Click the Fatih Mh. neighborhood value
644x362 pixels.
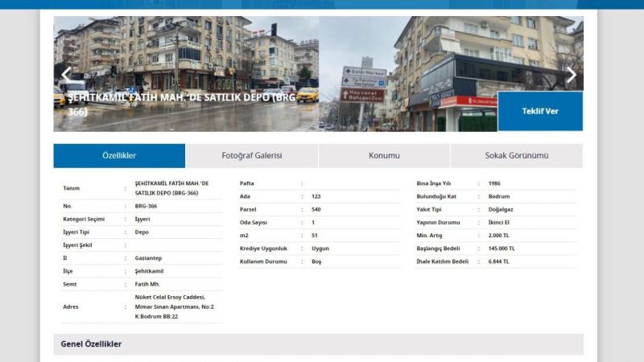(x=147, y=284)
